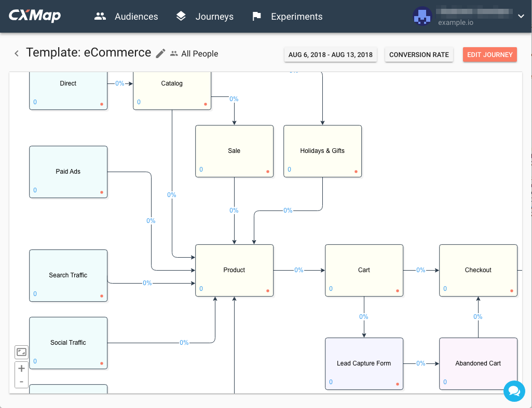Click 0% label from Abandoned Cart to Checkout

pos(478,317)
